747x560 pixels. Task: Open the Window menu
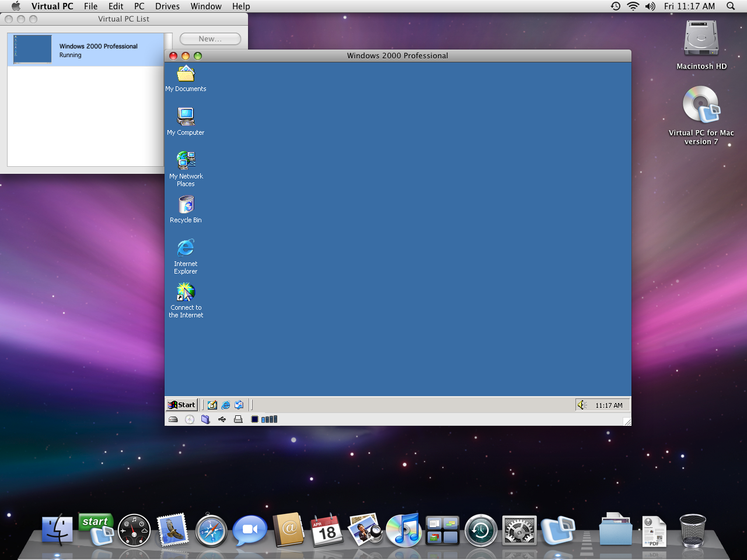[x=206, y=6]
